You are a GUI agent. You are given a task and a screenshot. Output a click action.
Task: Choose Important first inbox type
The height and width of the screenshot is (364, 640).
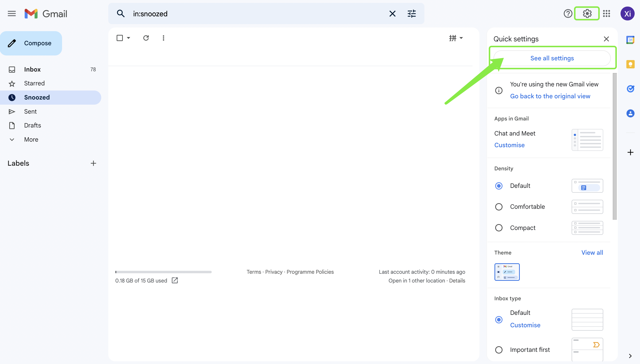pos(499,350)
